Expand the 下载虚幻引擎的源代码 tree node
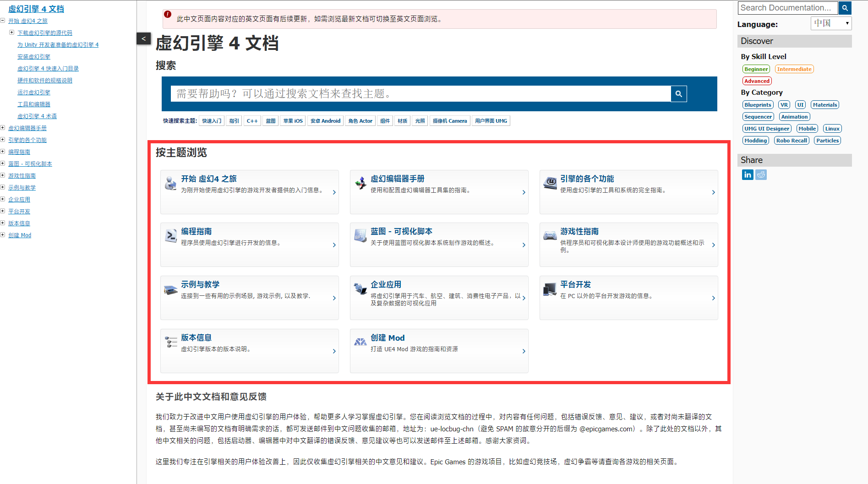The image size is (868, 484). pyautogui.click(x=12, y=33)
